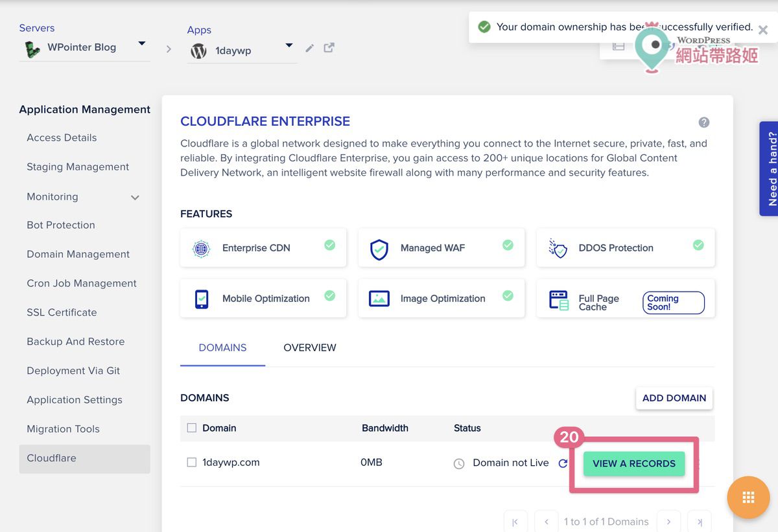Click the clock icon beside Domain not Live

click(x=459, y=464)
